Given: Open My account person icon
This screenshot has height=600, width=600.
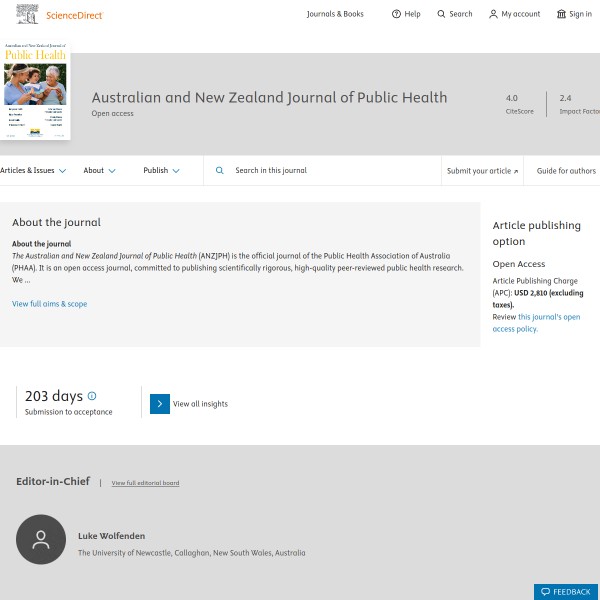Looking at the screenshot, I should coord(493,14).
